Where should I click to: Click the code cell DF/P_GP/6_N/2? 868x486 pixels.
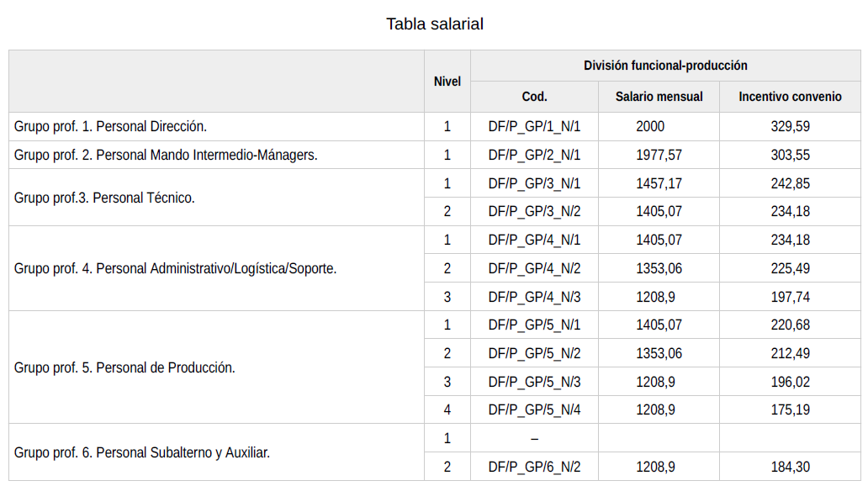pyautogui.click(x=534, y=467)
